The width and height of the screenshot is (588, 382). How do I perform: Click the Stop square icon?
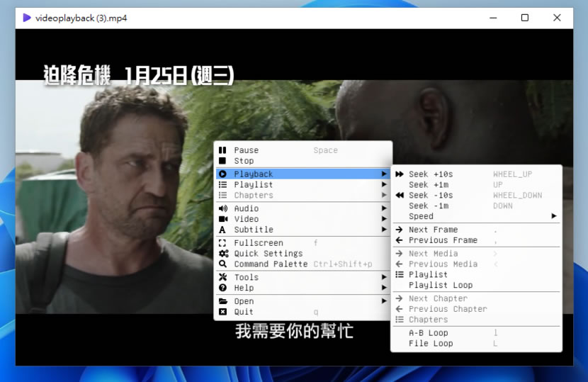point(222,161)
